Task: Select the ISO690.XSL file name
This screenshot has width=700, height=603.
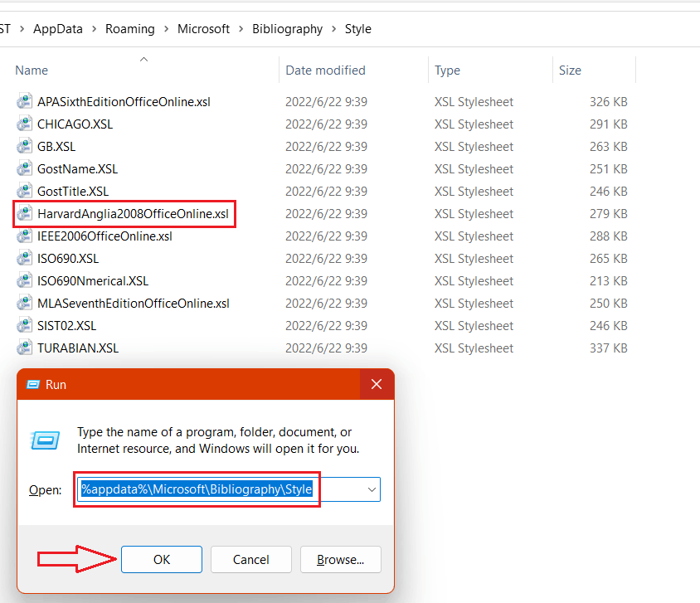Action: 68,259
